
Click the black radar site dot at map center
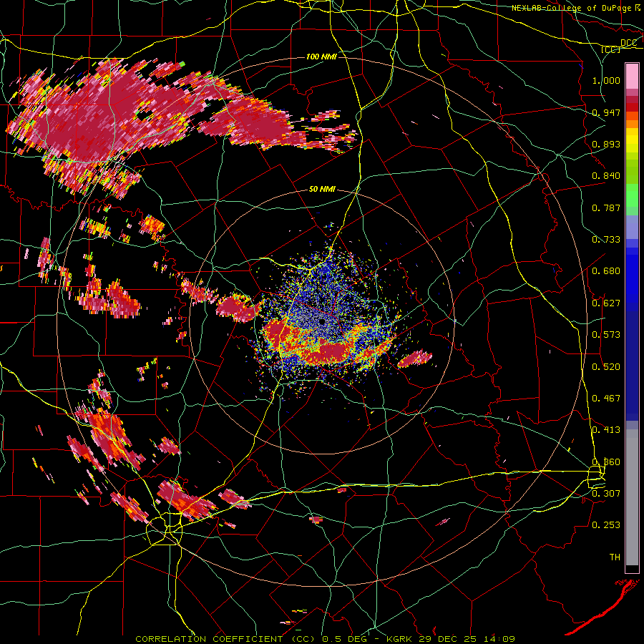pos(321,321)
